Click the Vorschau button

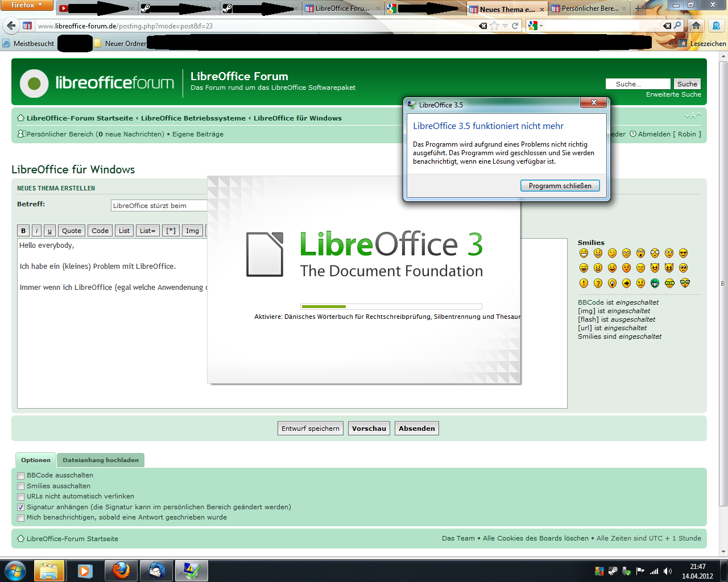(x=369, y=429)
